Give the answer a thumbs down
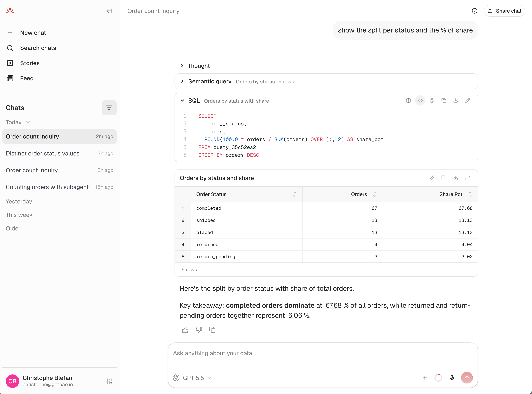This screenshot has width=532, height=394. 199,330
